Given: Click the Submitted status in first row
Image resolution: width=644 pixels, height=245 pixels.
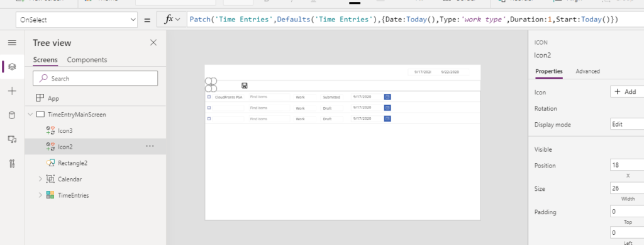Looking at the screenshot, I should point(331,97).
